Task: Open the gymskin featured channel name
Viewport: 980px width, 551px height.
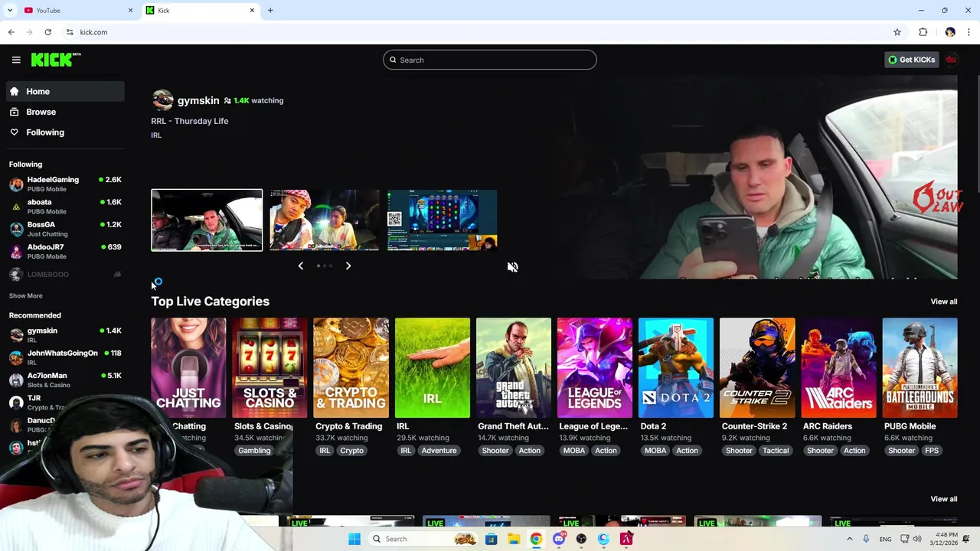Action: (198, 100)
